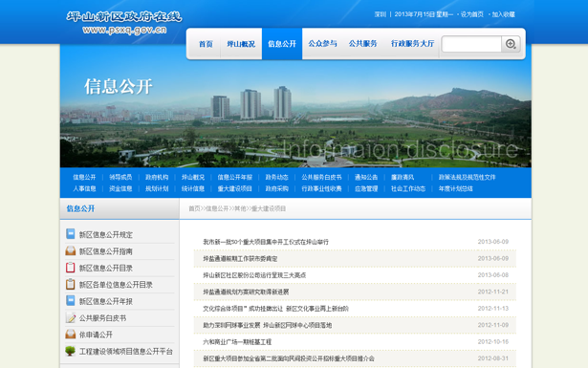
Task: Select the 公众参与 navigation tab
Action: 322,44
